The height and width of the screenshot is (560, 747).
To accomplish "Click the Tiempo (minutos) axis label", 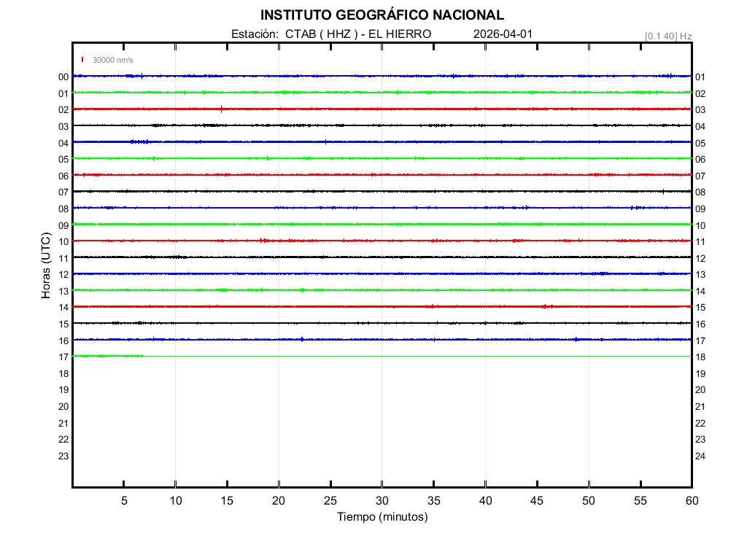I will coord(382,517).
